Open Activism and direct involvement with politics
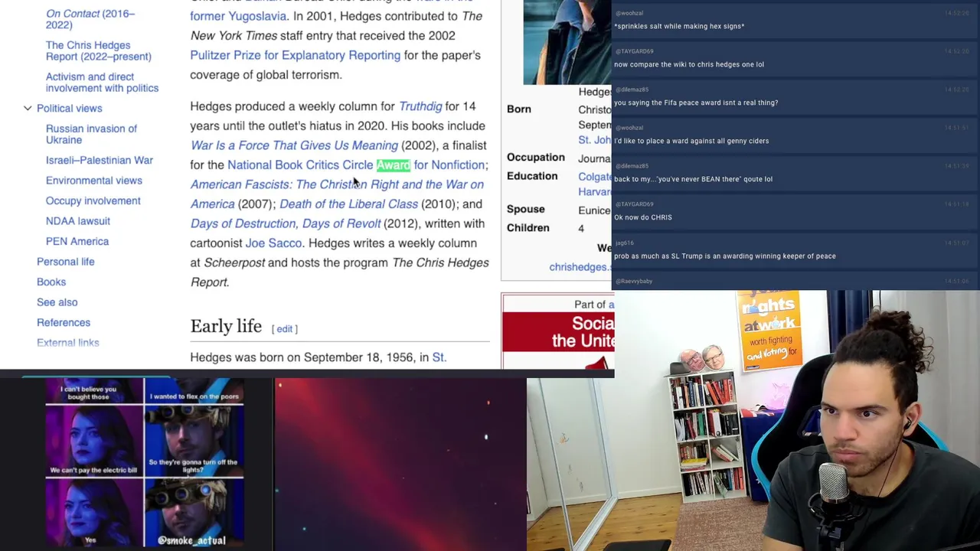 [x=102, y=82]
